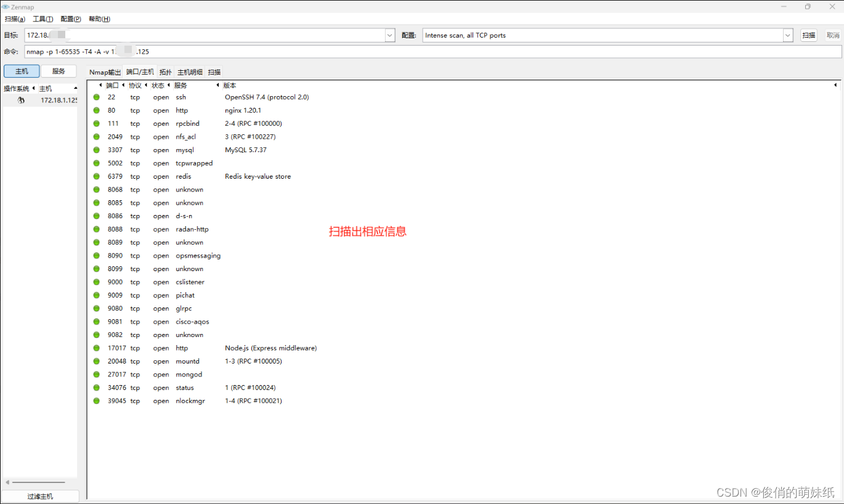The width and height of the screenshot is (844, 504).
Task: Click into the 目标 target input field
Action: (x=205, y=36)
